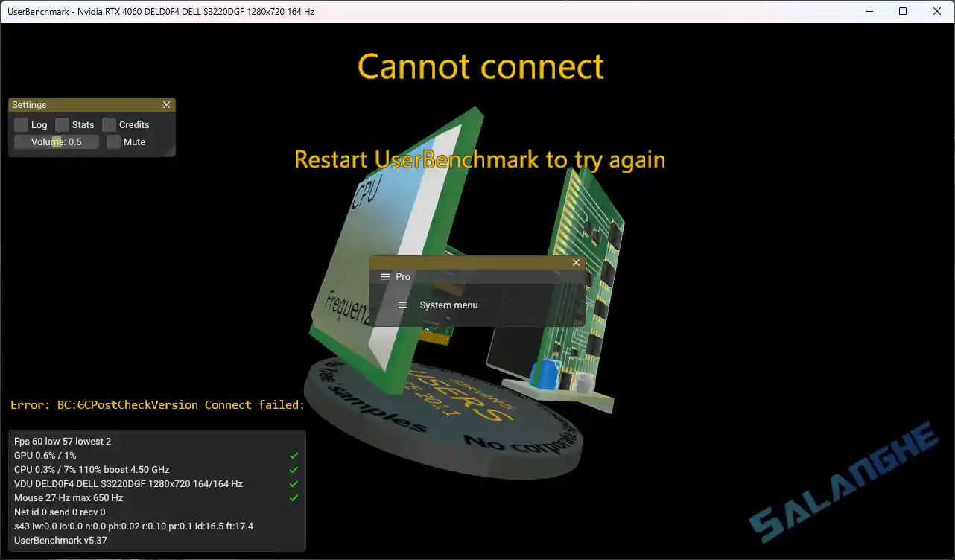Click the green checkmark on the GPU line

(294, 455)
